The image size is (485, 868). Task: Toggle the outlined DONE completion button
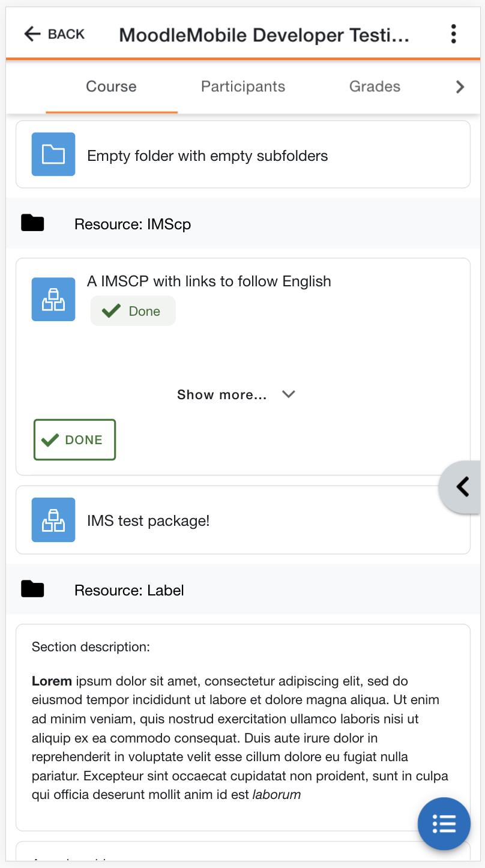click(75, 440)
